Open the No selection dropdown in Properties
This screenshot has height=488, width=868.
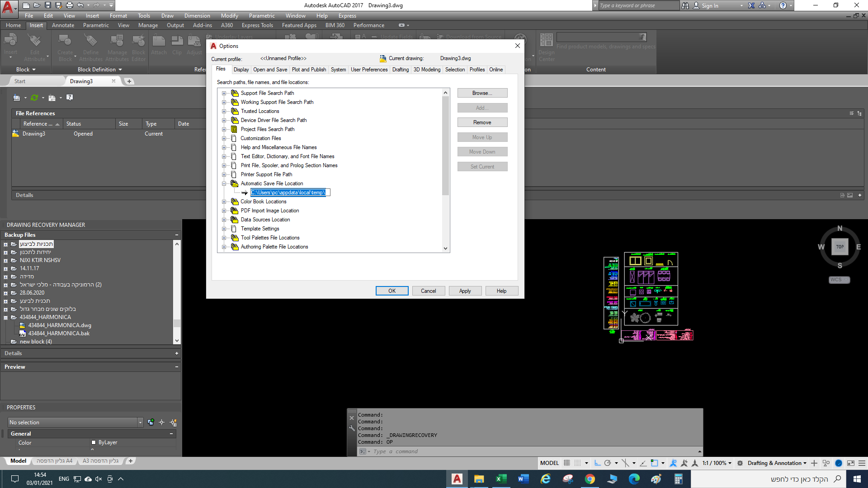click(140, 422)
